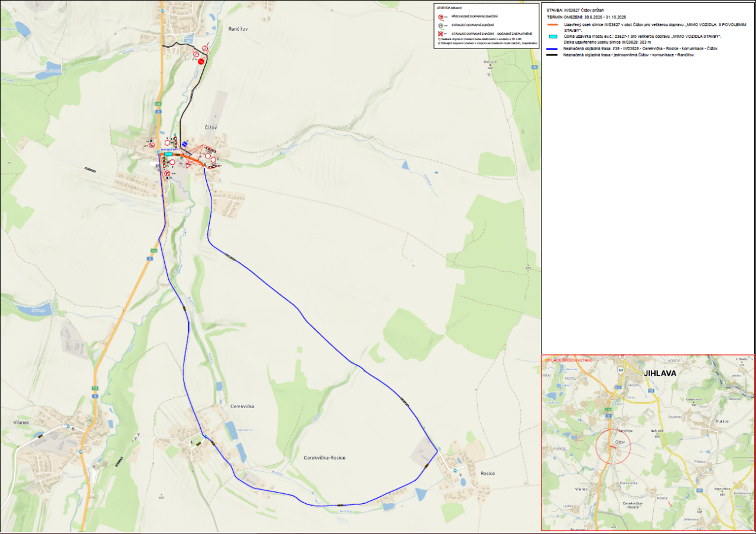Click the red triangular warning sign in Čížov
Viewport: 756px width, 534px height.
pyautogui.click(x=188, y=167)
